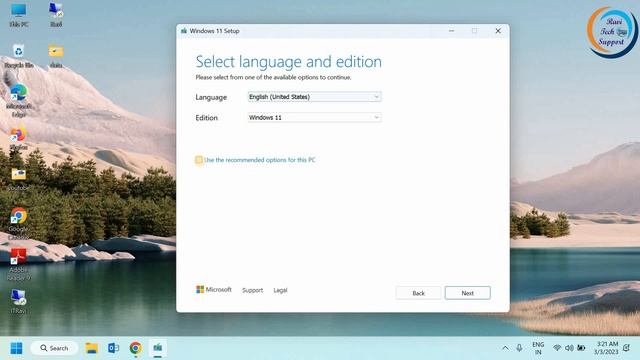Image resolution: width=640 pixels, height=360 pixels.
Task: Open the Edition dropdown
Action: [x=314, y=118]
